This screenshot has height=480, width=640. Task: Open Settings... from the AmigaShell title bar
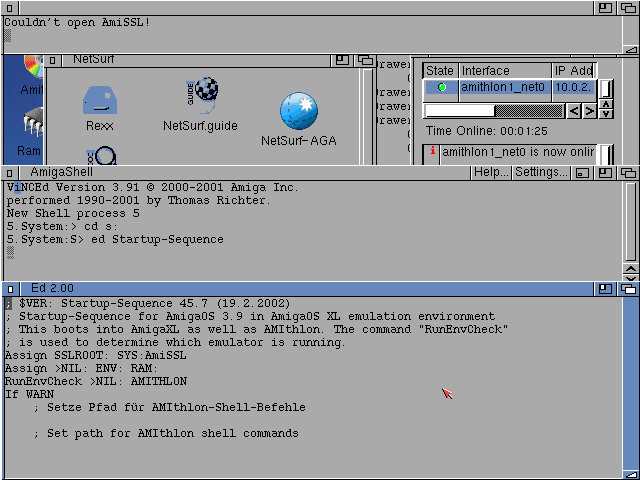(541, 172)
